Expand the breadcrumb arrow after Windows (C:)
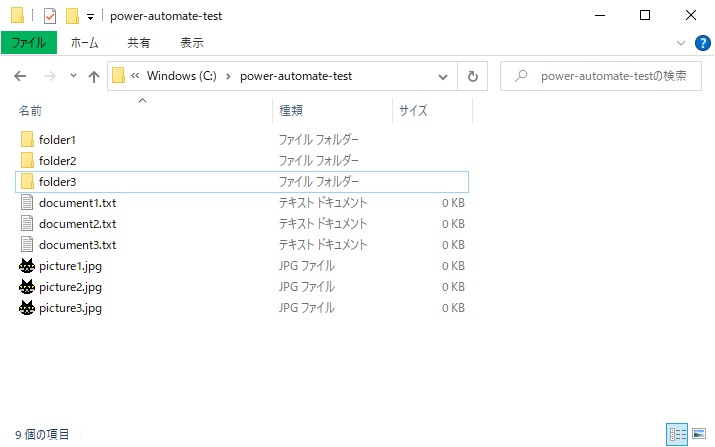This screenshot has height=447, width=715. 228,76
